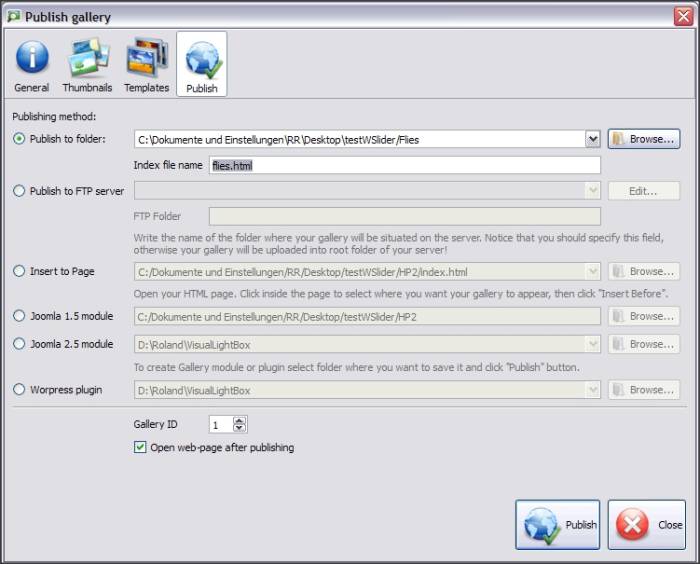Screen dimensions: 700x564
Task: Open the Templates tab icon
Action: (x=146, y=58)
